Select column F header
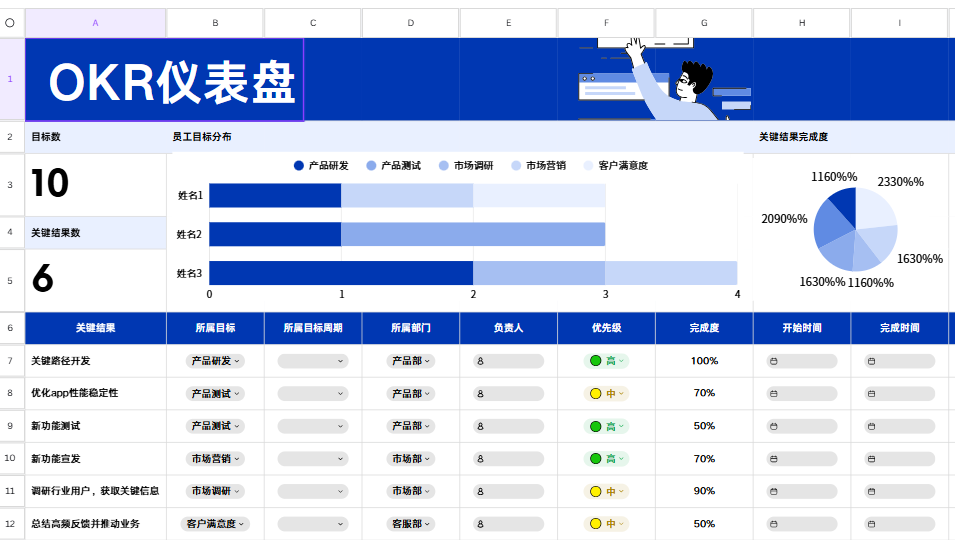This screenshot has height=540, width=955. click(606, 23)
